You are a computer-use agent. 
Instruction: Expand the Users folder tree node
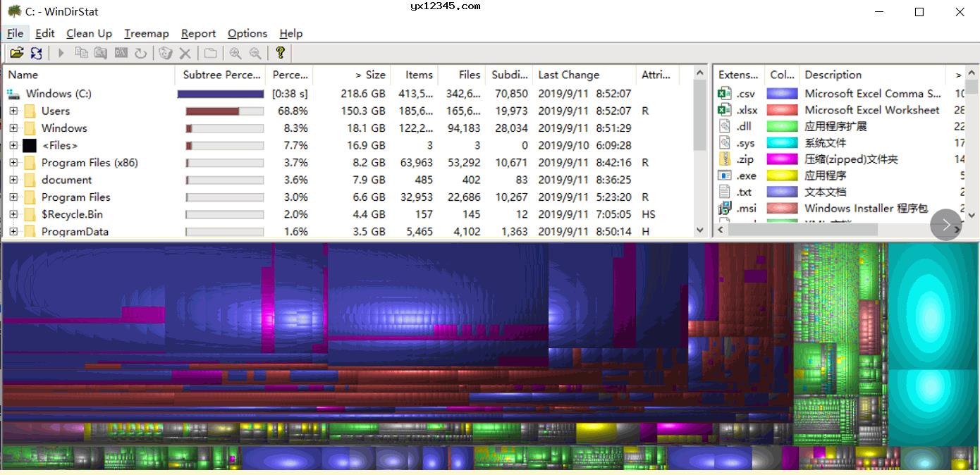(13, 111)
